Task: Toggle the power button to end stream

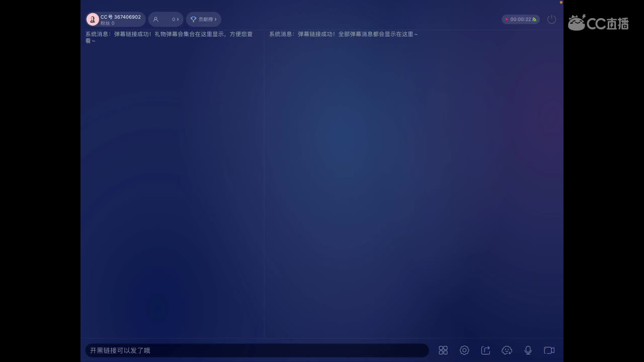Action: (x=551, y=19)
